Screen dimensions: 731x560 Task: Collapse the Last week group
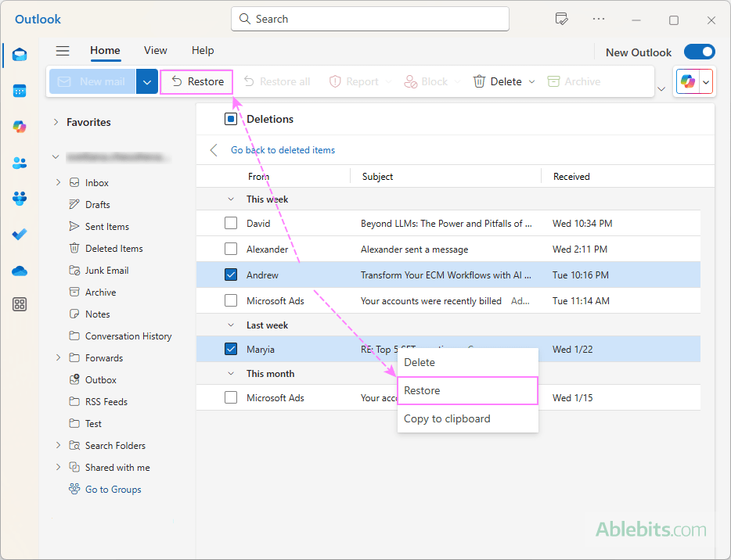pyautogui.click(x=231, y=325)
